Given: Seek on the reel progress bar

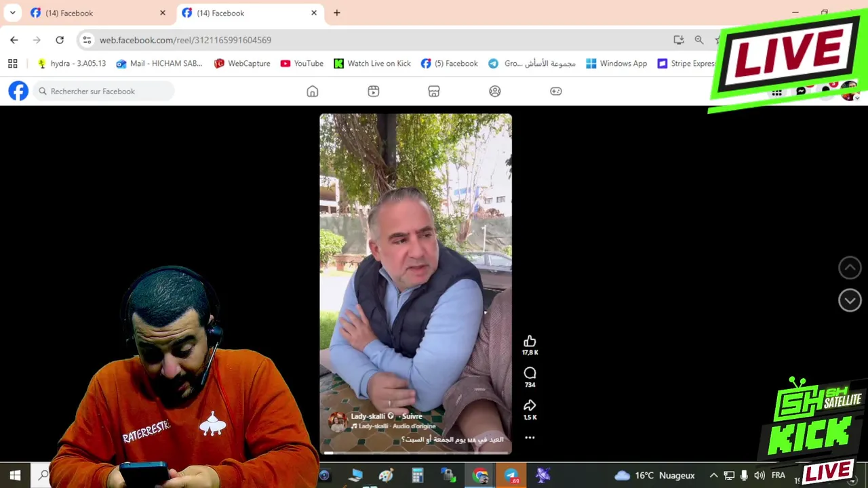Looking at the screenshot, I should tap(416, 453).
